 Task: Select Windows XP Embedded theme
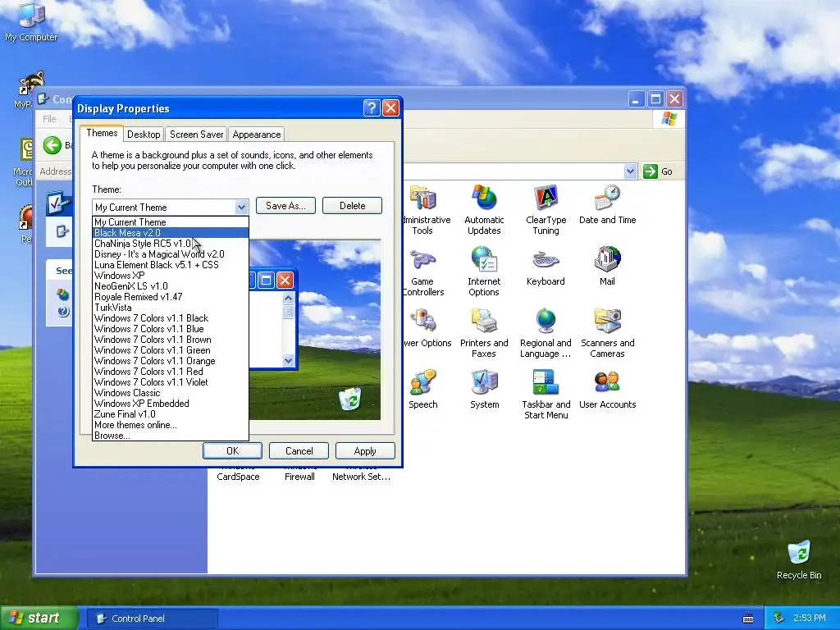pyautogui.click(x=171, y=404)
